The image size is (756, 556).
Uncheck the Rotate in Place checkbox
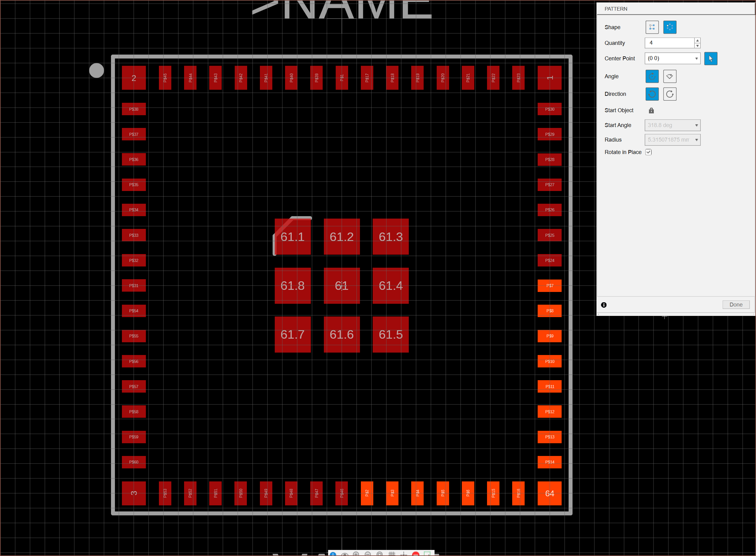[648, 152]
